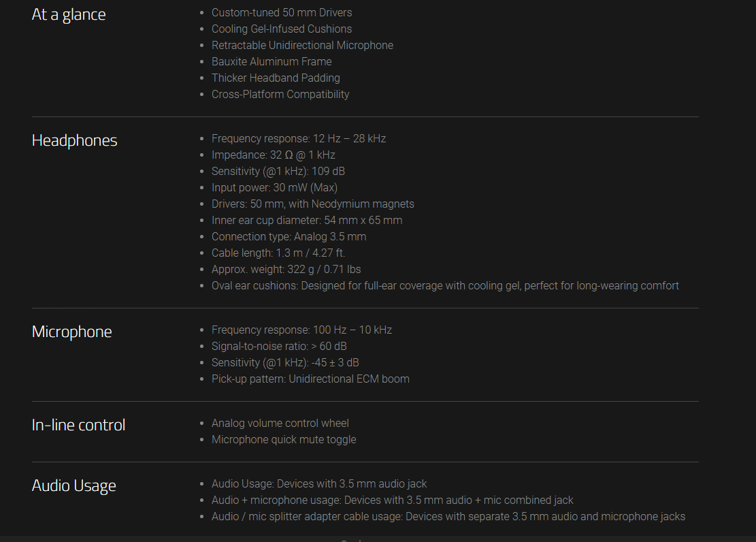The width and height of the screenshot is (756, 542).
Task: Click the "Audio Usage" section heading
Action: click(x=73, y=486)
